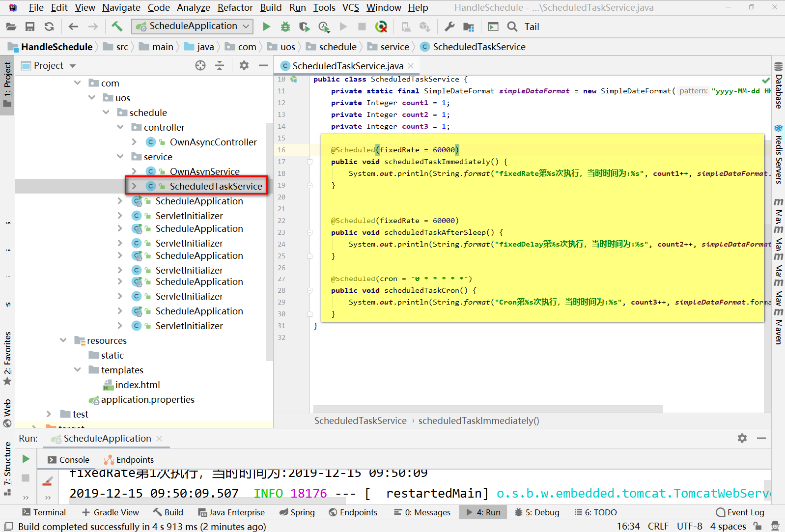785x532 pixels.
Task: Open Project Structure settings wrench icon
Action: (x=449, y=27)
